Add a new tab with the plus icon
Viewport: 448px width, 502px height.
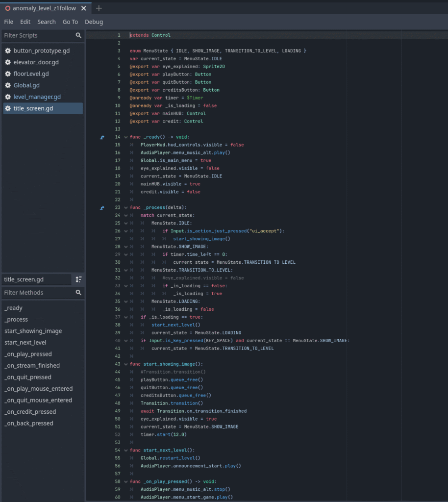(x=99, y=8)
